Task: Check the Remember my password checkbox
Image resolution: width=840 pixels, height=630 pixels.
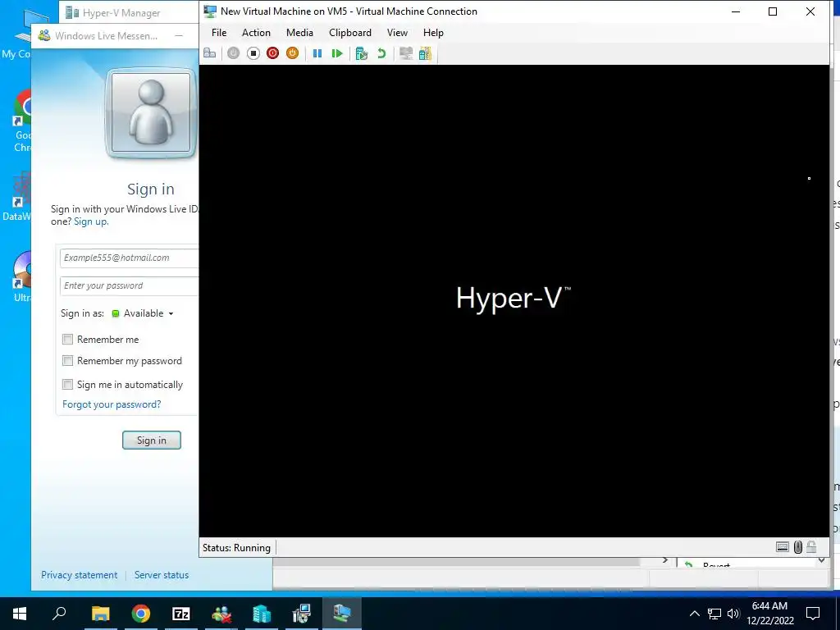Action: [x=67, y=361]
